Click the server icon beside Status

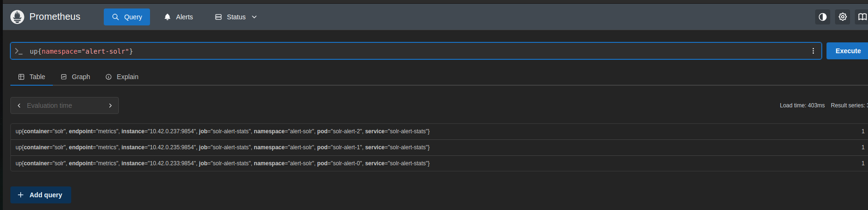[x=218, y=17]
